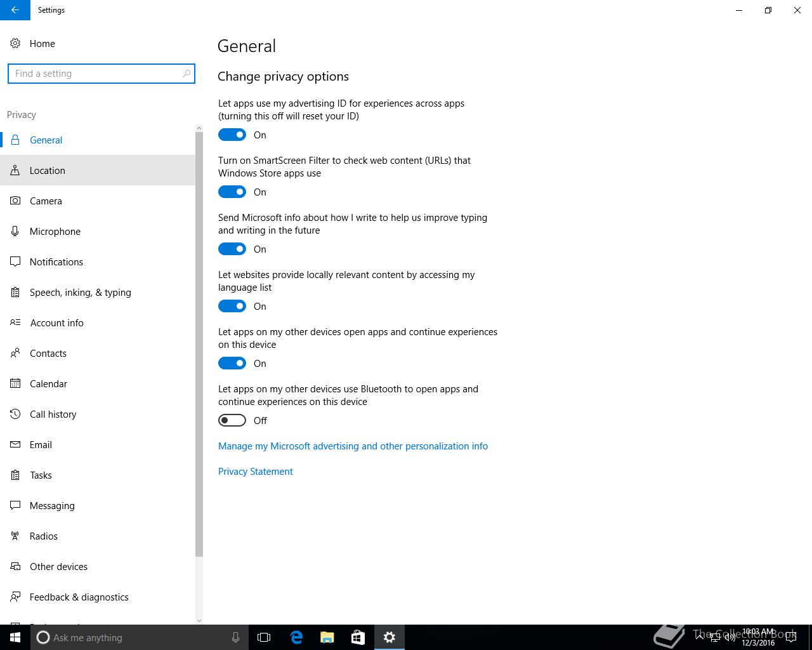Click the Calendar icon in sidebar

15,383
